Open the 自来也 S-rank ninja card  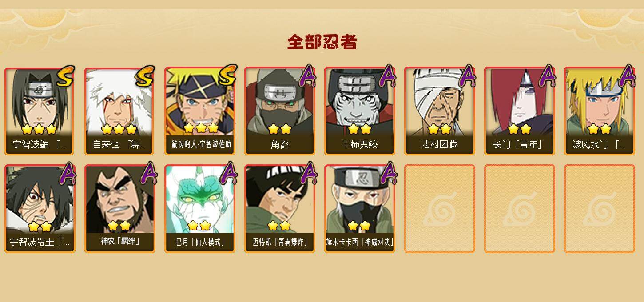click(x=120, y=111)
